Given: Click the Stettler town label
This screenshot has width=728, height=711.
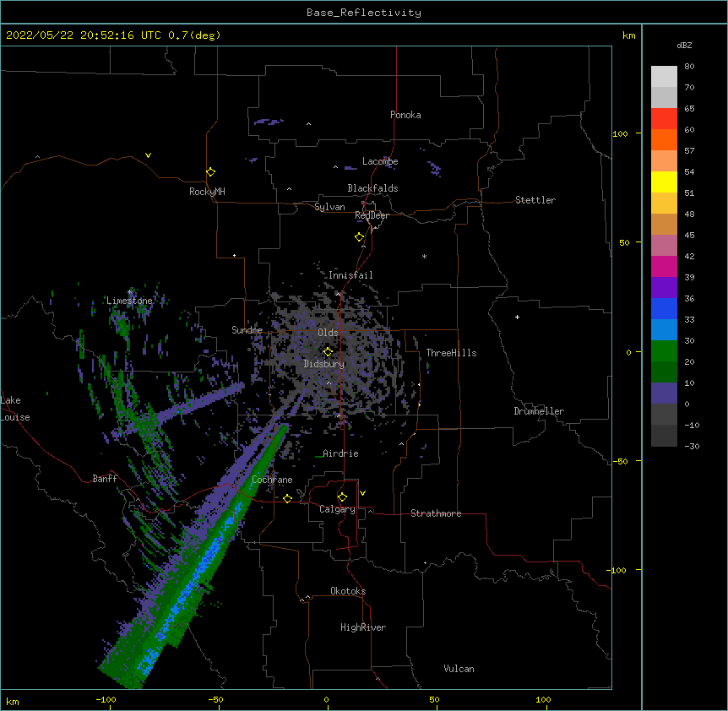Looking at the screenshot, I should pyautogui.click(x=535, y=200).
